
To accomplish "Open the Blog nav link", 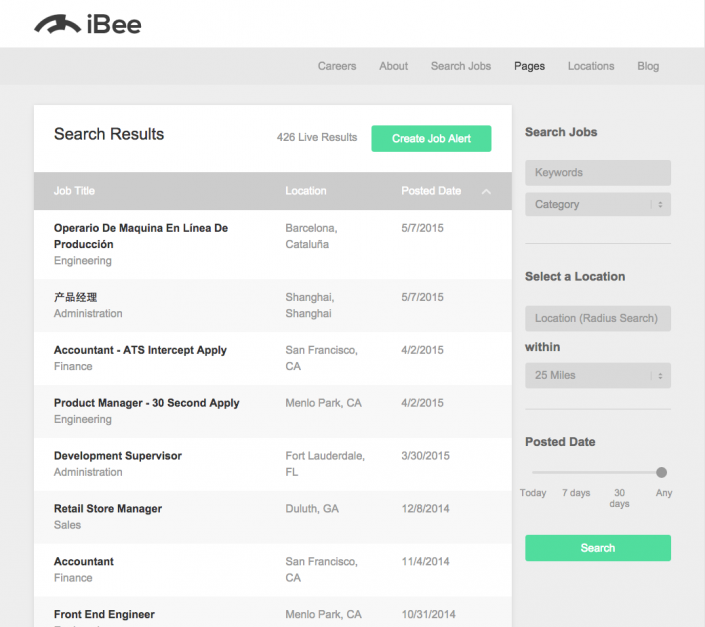I will tap(648, 66).
